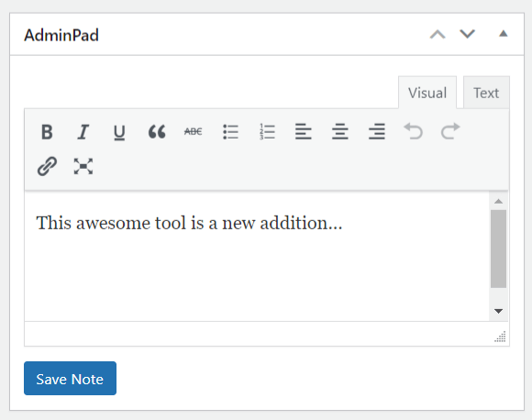Click the editor vertical scrollbar thumb
532x420 pixels.
tap(498, 249)
